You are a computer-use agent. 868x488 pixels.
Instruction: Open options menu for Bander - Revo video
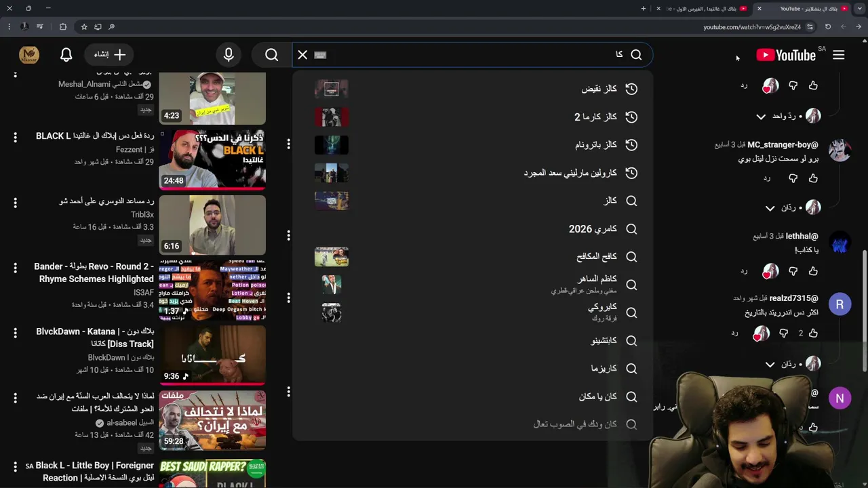15,268
